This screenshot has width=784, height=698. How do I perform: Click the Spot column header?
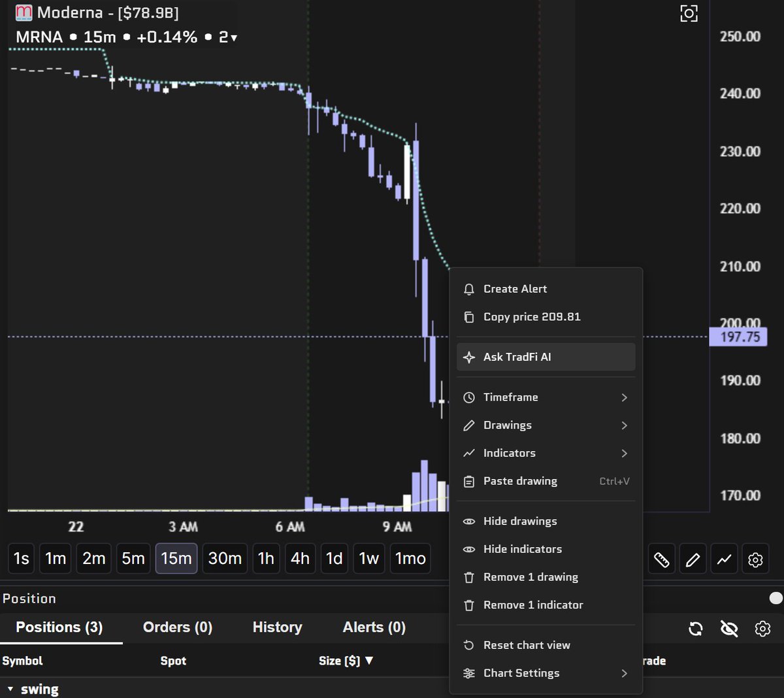point(173,661)
